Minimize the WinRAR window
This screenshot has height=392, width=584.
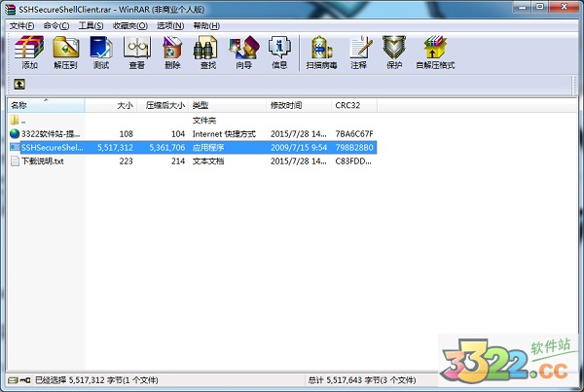[522, 7]
